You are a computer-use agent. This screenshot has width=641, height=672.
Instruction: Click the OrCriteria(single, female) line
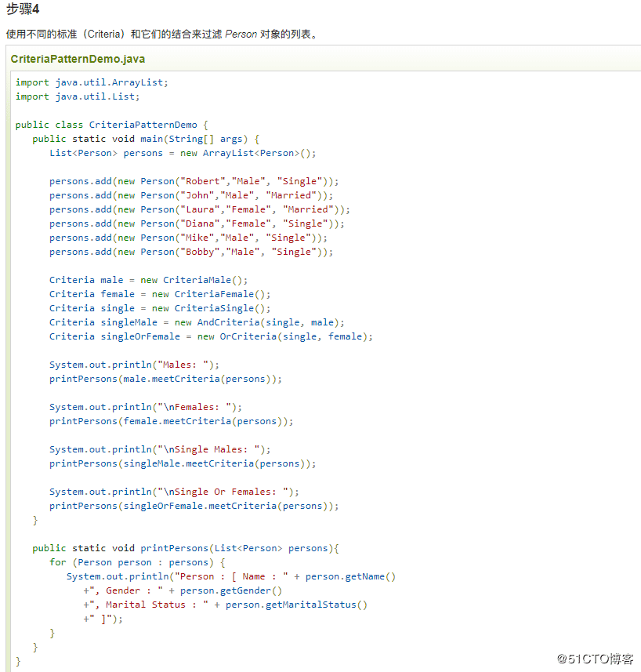tap(211, 336)
